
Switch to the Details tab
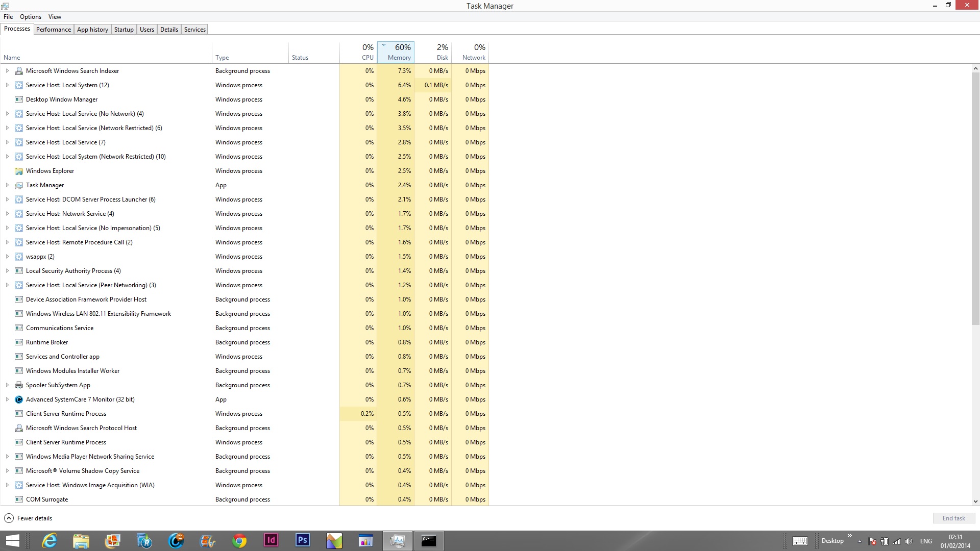click(x=169, y=30)
